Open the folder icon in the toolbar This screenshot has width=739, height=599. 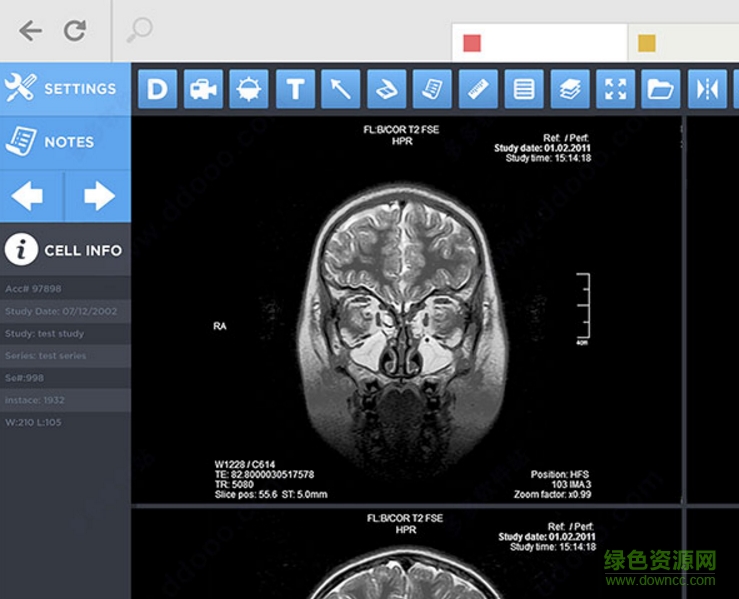pyautogui.click(x=661, y=89)
